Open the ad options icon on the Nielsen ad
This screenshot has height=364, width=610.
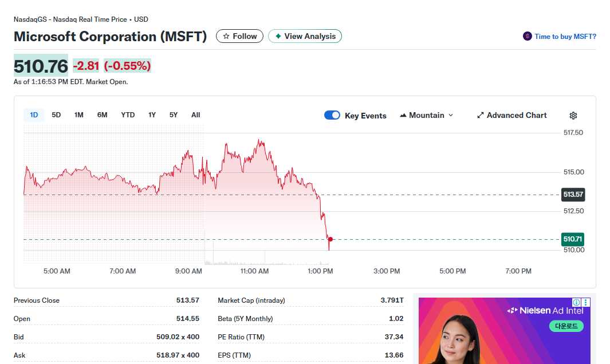click(585, 302)
